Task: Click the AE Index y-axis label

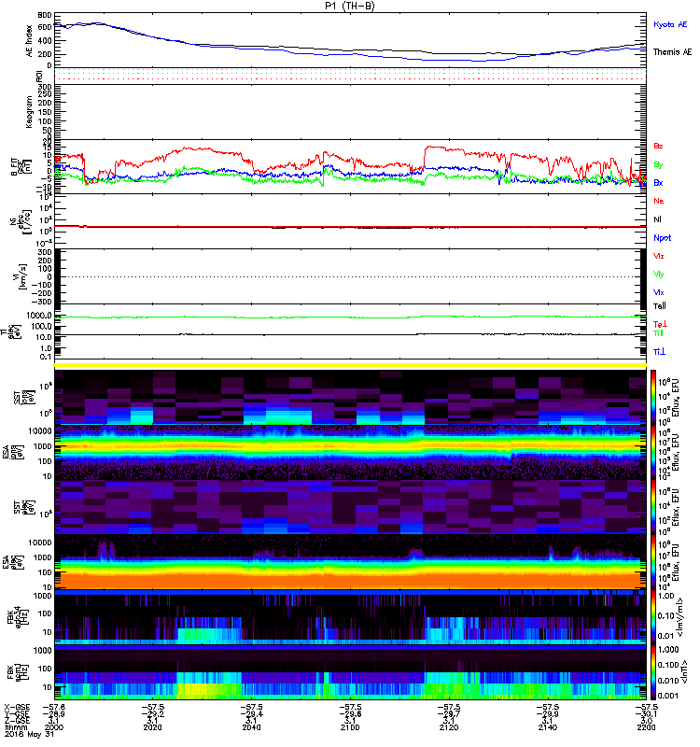Action: (x=30, y=41)
